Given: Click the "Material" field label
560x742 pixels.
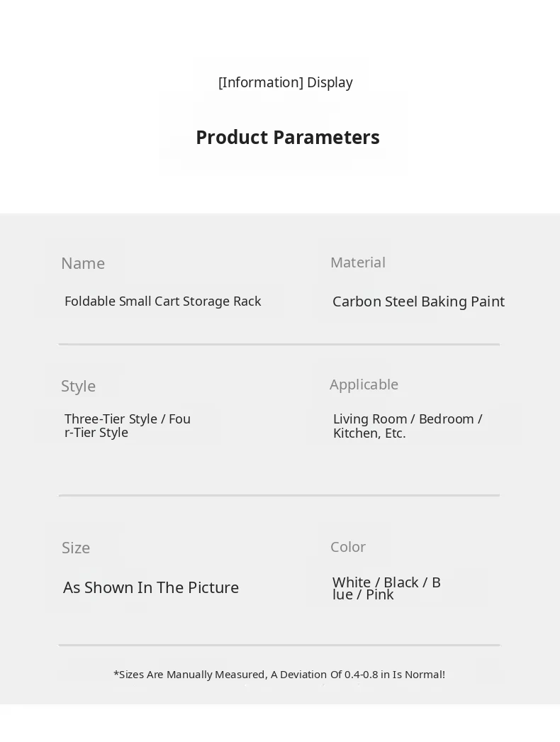Looking at the screenshot, I should [357, 262].
